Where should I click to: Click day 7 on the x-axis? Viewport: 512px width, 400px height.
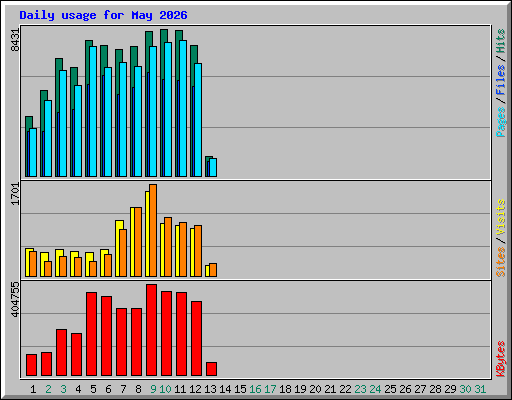(x=123, y=389)
